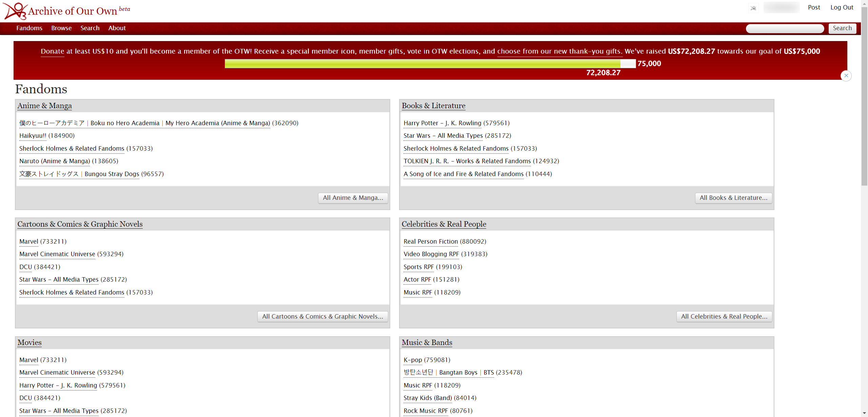868x417 pixels.
Task: Click the user avatar icon in header
Action: click(753, 8)
